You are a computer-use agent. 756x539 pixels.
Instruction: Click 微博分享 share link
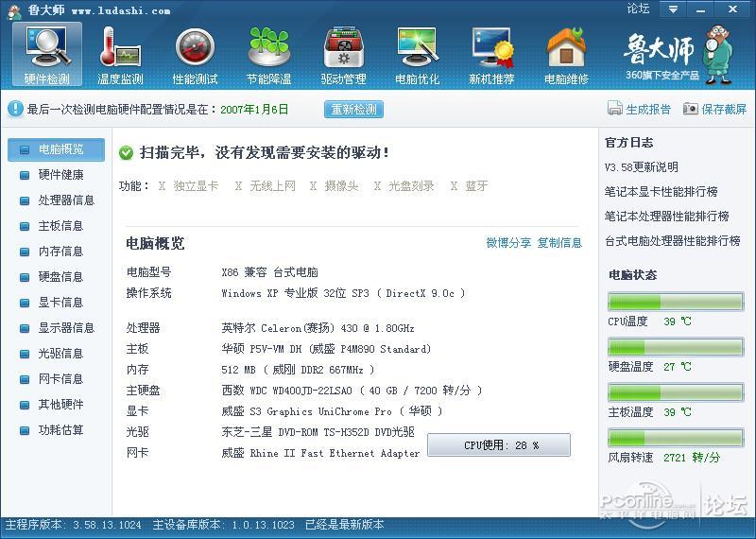coord(508,243)
